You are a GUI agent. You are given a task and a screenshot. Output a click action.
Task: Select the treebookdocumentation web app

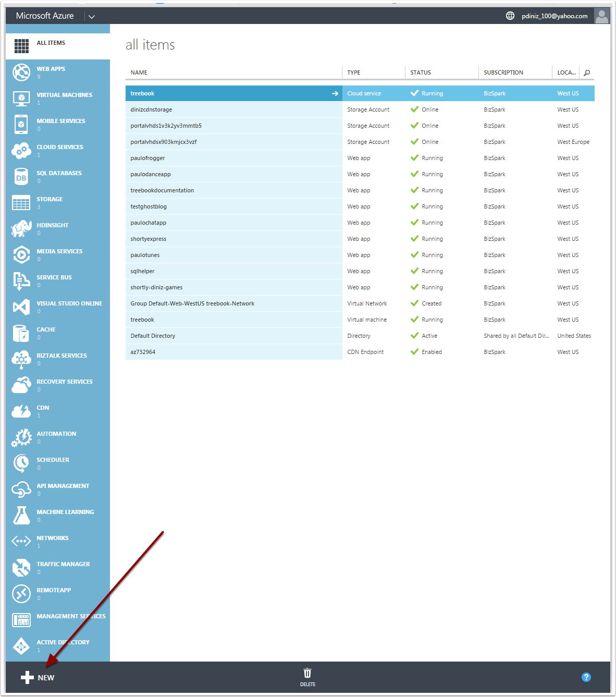[360, 190]
